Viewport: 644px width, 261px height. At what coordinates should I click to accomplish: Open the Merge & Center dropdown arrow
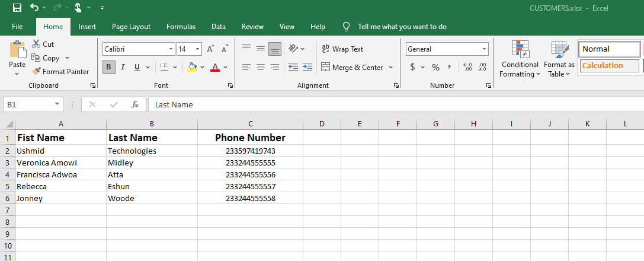point(391,68)
